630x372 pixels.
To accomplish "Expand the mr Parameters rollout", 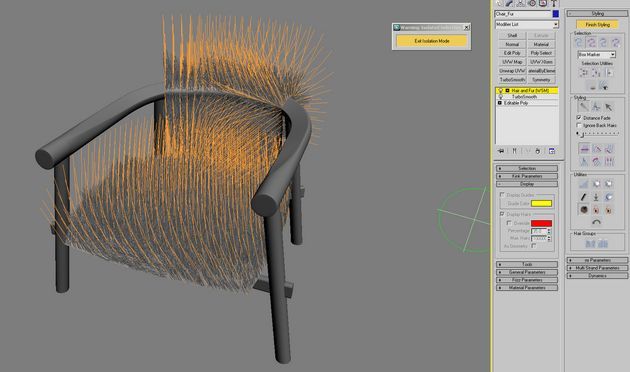I will [597, 260].
